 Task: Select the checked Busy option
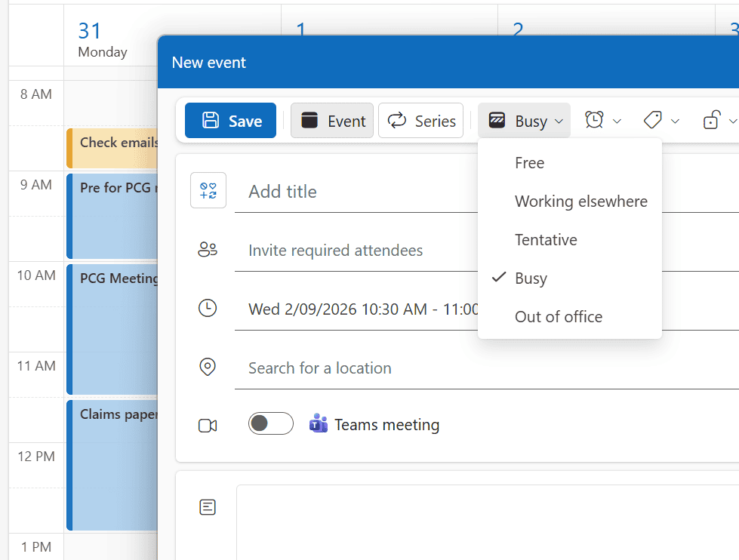pyautogui.click(x=570, y=278)
